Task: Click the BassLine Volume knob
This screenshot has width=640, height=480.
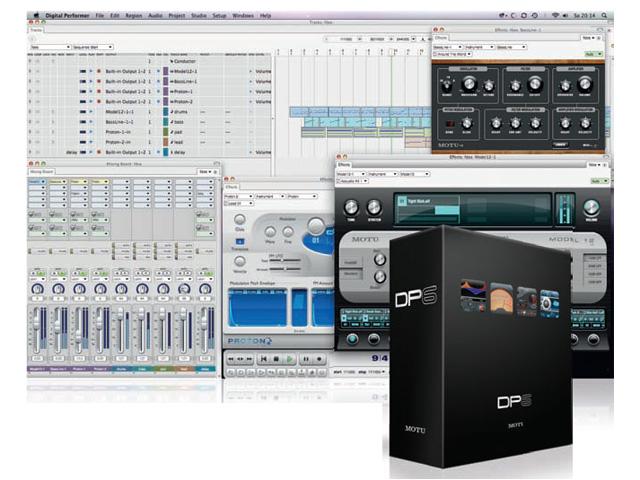Action: tap(584, 84)
